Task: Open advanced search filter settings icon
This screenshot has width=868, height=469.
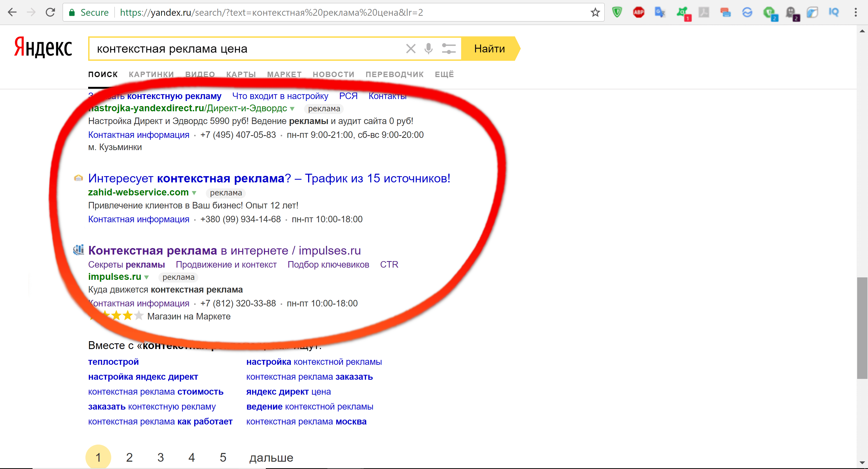Action: point(448,49)
